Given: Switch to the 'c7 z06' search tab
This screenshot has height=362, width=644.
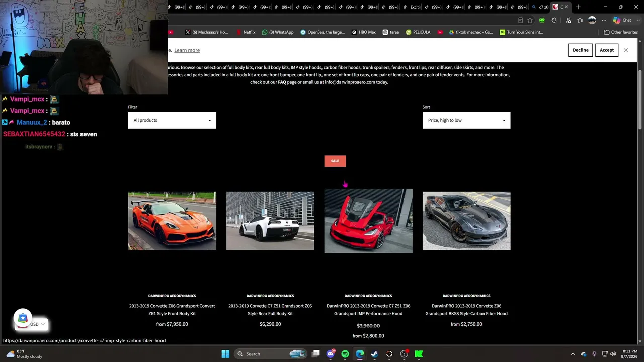Looking at the screenshot, I should (x=541, y=7).
